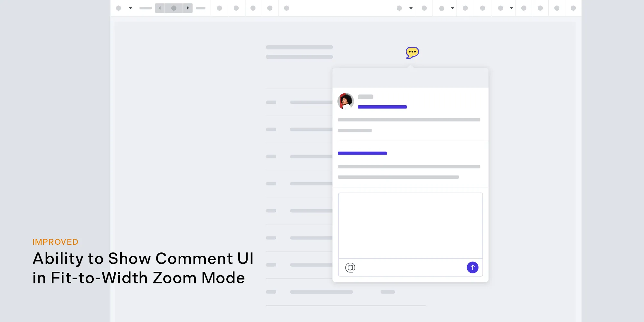644x322 pixels.
Task: Click the @ mention icon in the comment box
Action: pyautogui.click(x=350, y=267)
